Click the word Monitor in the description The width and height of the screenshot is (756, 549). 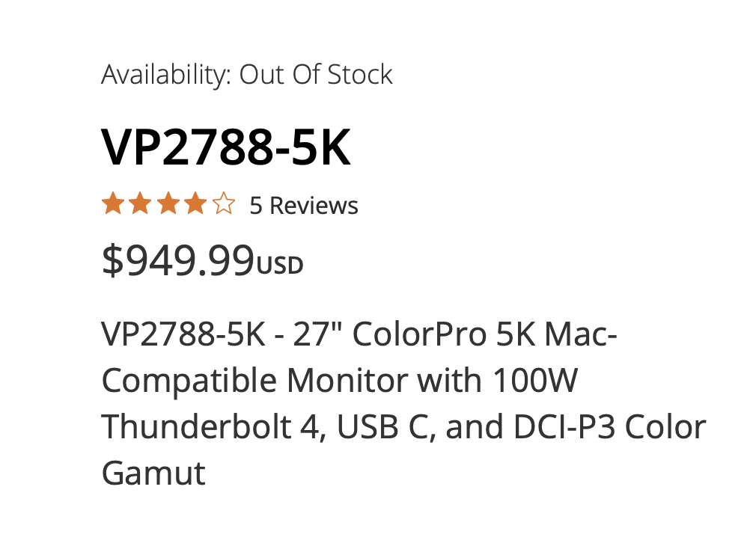click(348, 381)
